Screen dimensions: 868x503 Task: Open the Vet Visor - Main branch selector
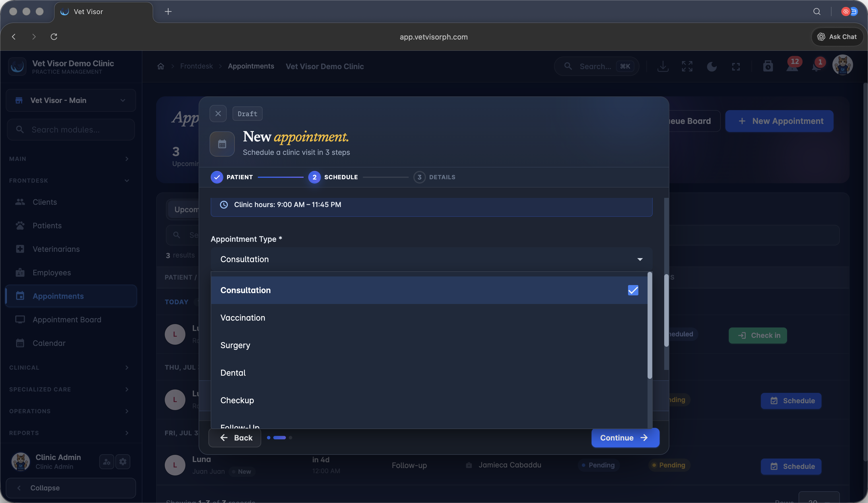coord(71,100)
